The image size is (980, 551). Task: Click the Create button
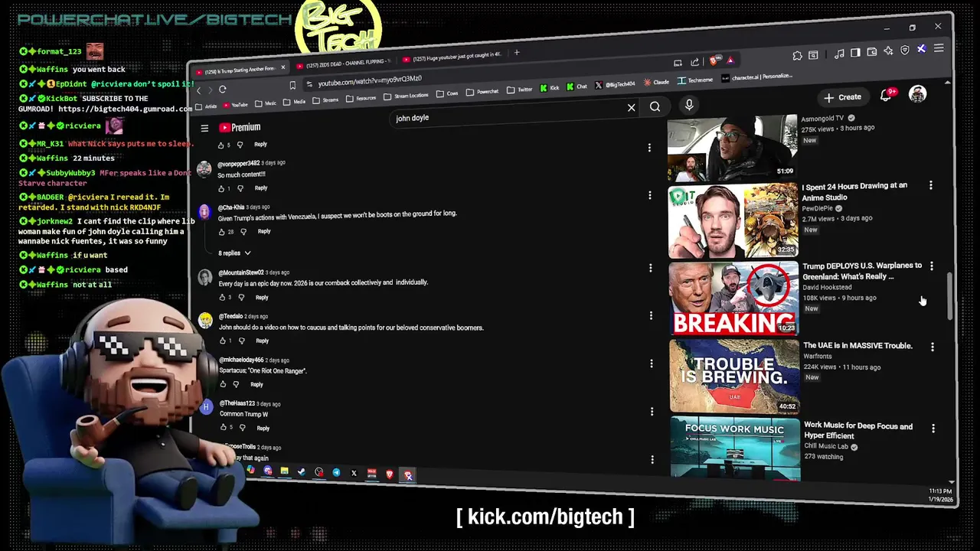pyautogui.click(x=842, y=97)
